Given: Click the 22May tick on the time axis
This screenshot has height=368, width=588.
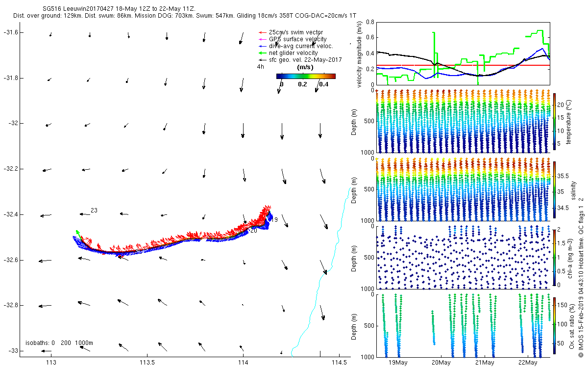Looking at the screenshot, I should point(527,363).
